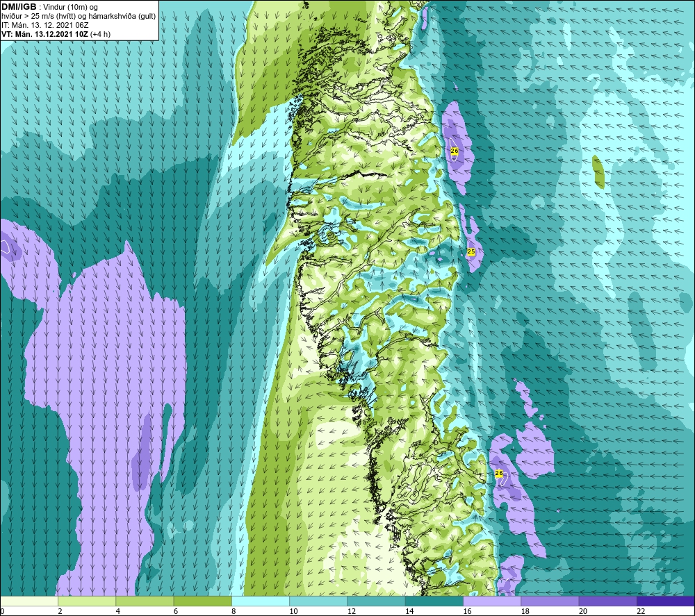
Task: Click the 20-22 m/s violet swatch
Action: (x=607, y=601)
